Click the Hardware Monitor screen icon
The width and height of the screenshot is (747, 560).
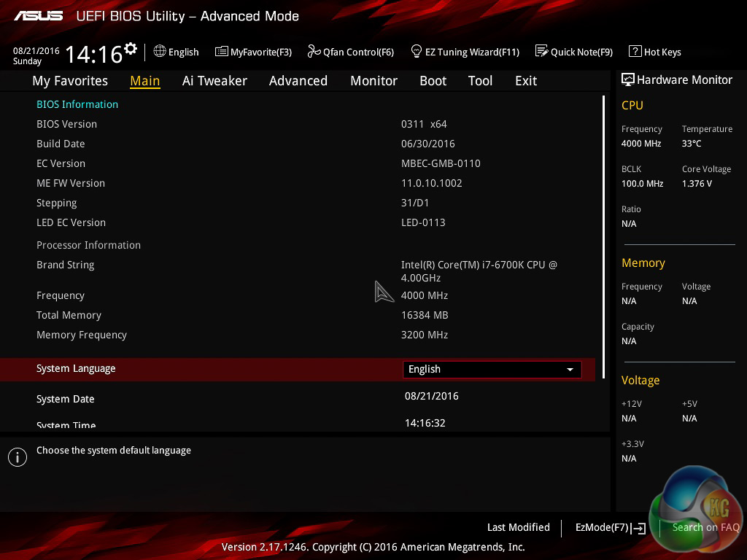tap(627, 79)
